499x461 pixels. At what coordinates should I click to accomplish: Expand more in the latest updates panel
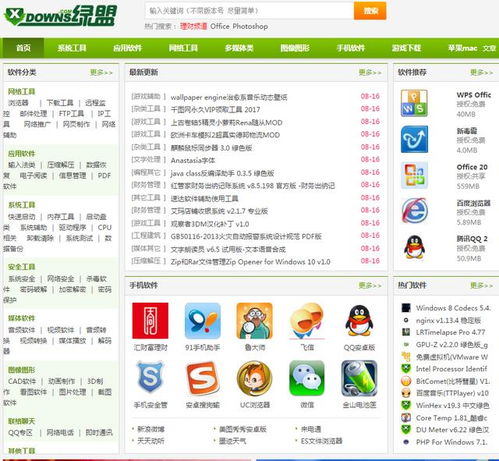tap(370, 72)
